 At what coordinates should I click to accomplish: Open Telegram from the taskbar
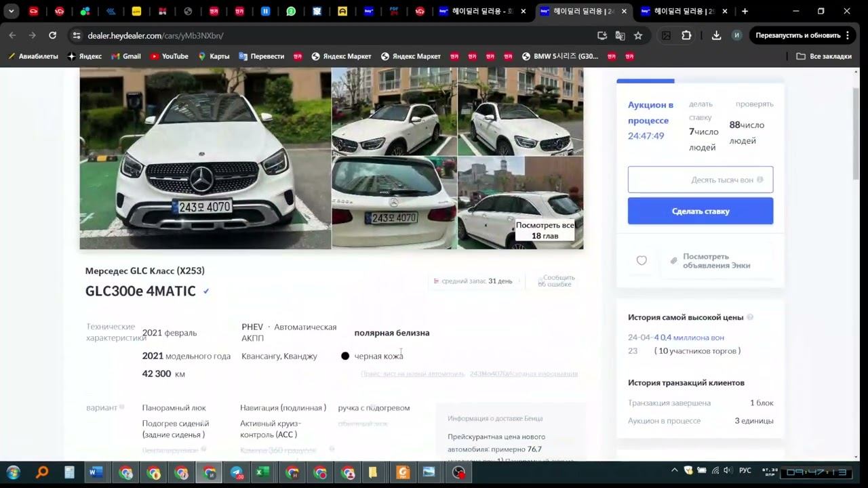[236, 472]
